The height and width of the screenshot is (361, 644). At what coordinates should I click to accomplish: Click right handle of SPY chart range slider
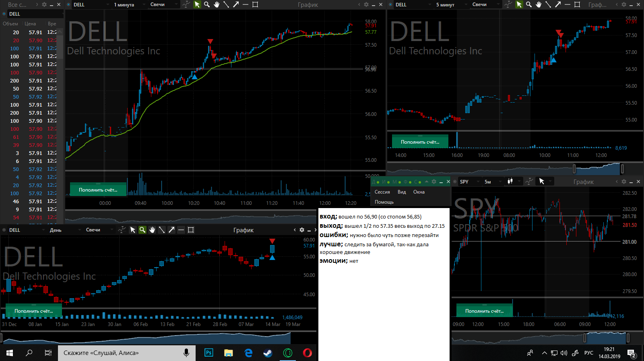pos(628,338)
